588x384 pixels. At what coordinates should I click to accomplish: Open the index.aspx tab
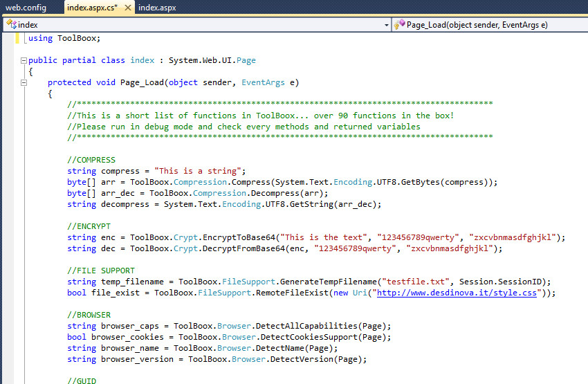click(x=157, y=8)
